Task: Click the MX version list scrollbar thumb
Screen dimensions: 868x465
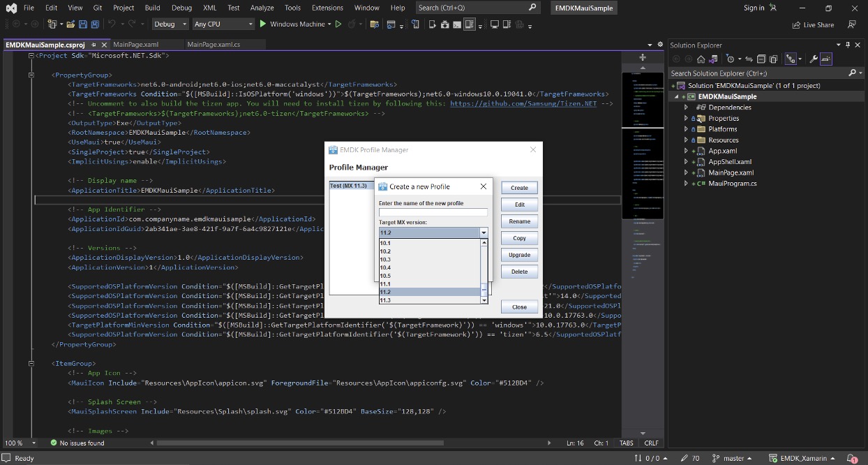Action: point(484,289)
